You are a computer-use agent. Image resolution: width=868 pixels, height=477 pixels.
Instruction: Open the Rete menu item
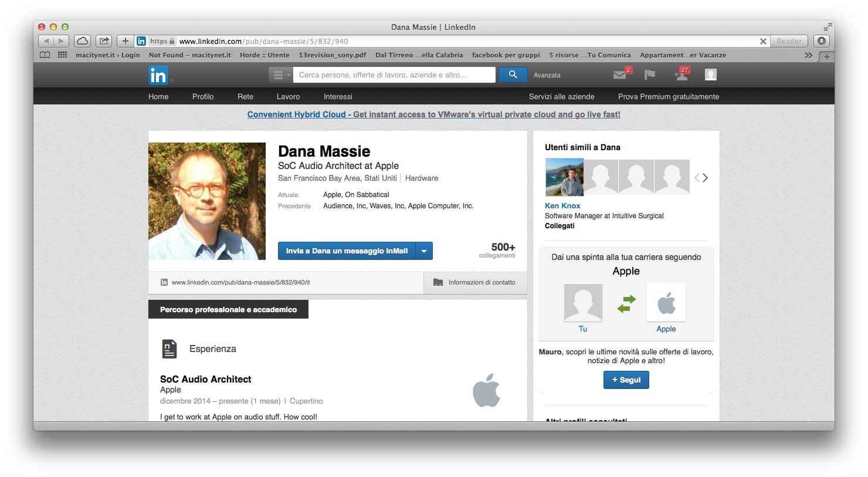pos(246,97)
